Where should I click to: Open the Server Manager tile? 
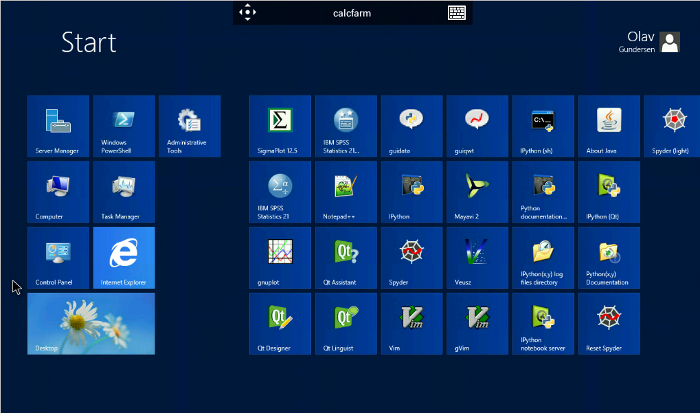coord(58,126)
